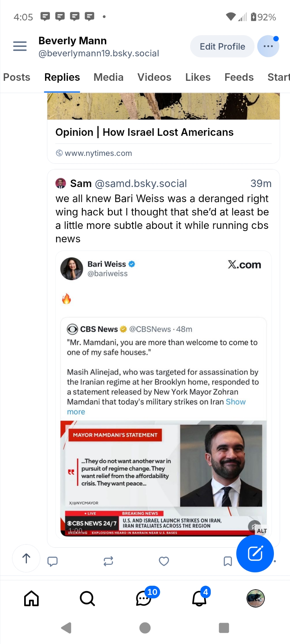The image size is (290, 644).
Task: Go to Home feed icon
Action: pos(32,599)
